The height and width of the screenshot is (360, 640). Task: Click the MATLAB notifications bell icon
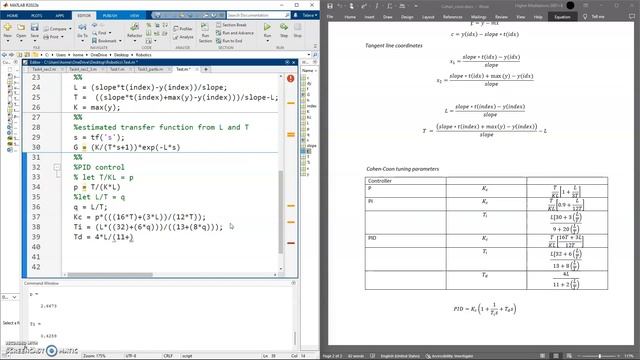[x=296, y=15]
